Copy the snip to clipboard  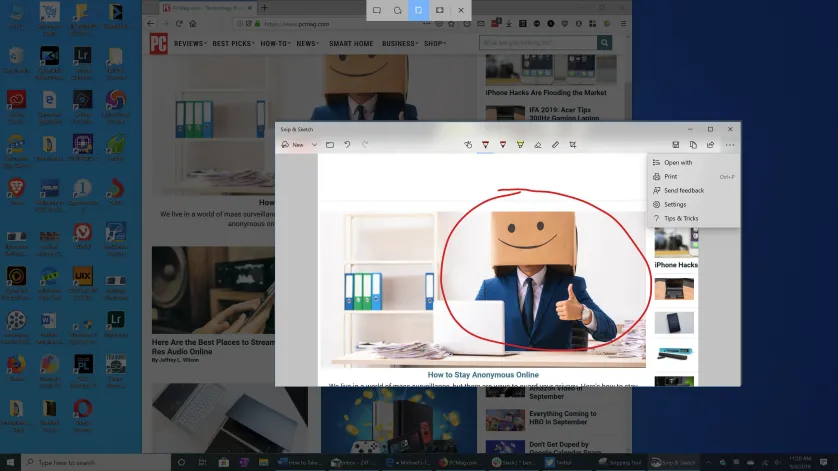tap(693, 145)
